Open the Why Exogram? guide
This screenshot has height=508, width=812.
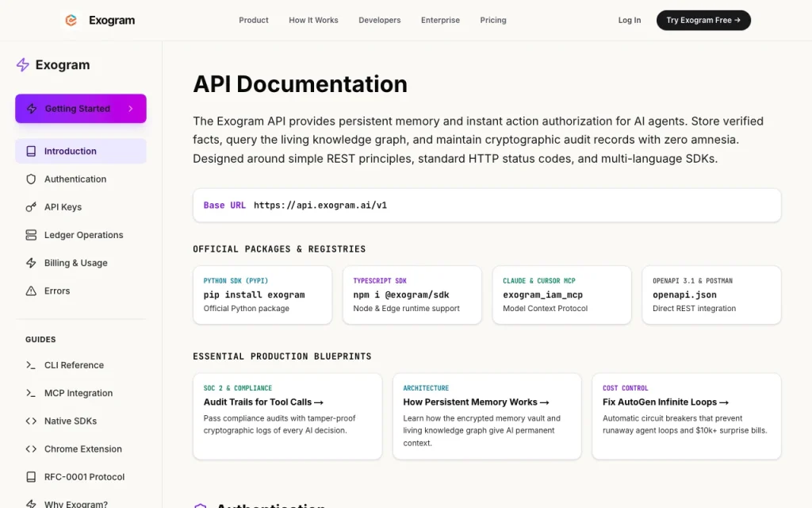81,503
